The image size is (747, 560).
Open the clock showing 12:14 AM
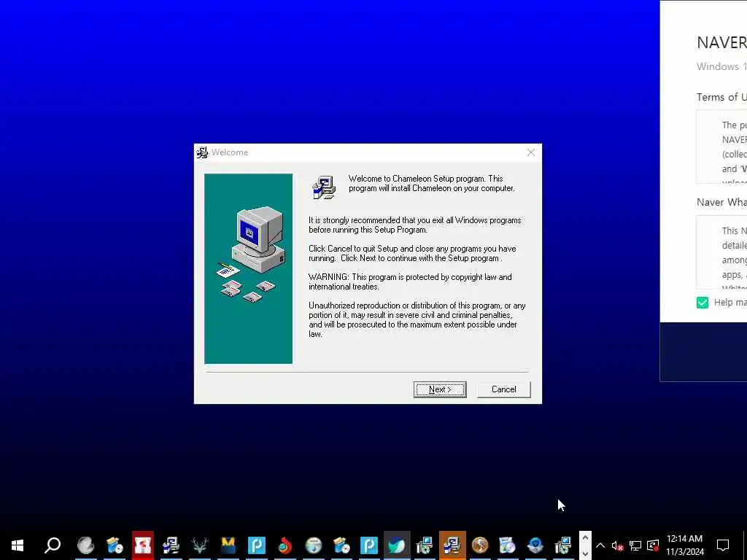(x=684, y=545)
